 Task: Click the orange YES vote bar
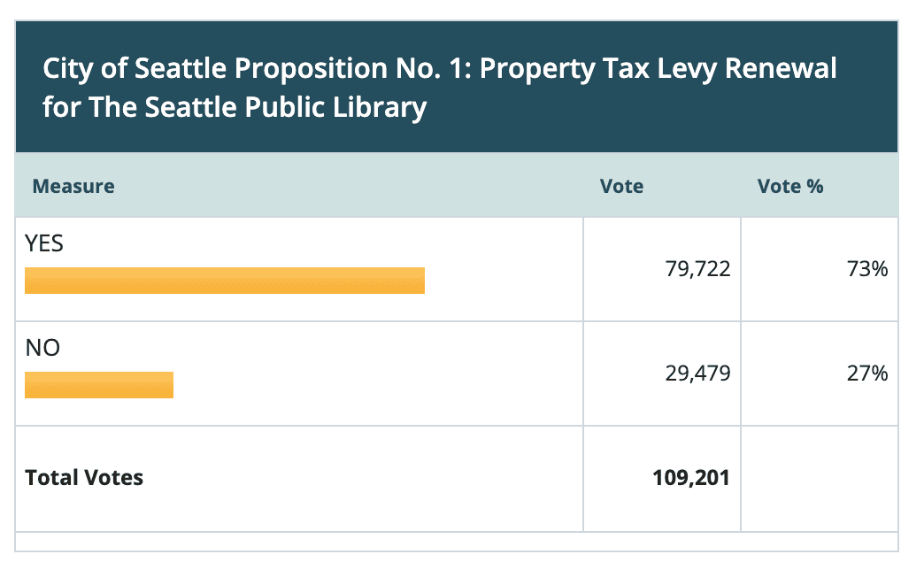[225, 280]
